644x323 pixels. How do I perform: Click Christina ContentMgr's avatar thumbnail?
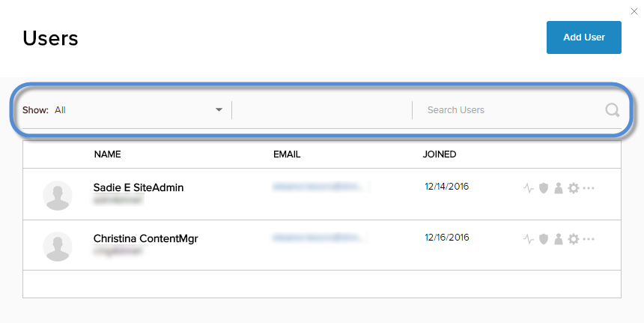58,247
